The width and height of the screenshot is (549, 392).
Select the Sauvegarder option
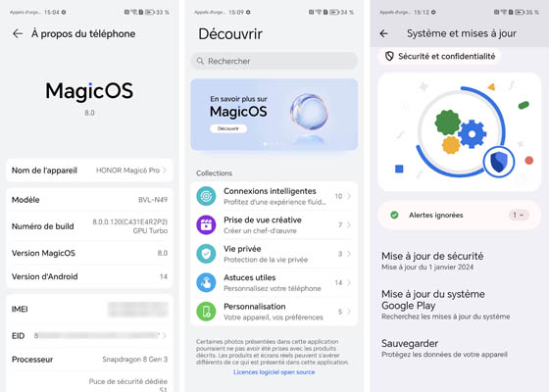(444, 348)
